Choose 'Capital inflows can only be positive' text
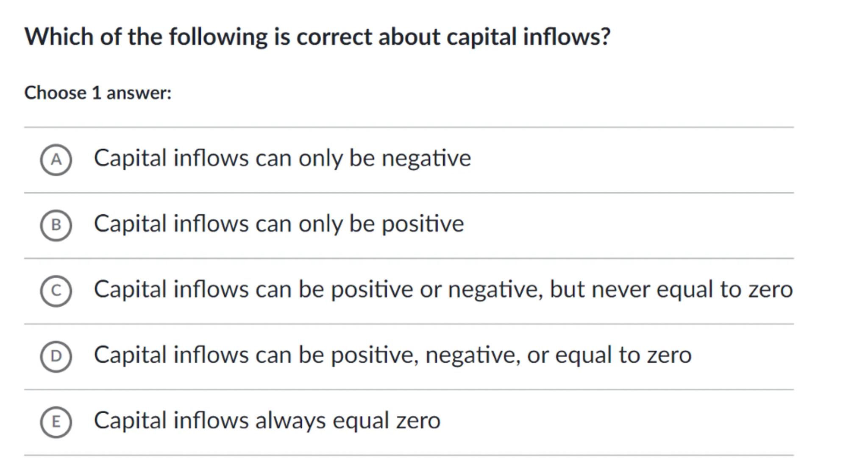 pos(278,224)
